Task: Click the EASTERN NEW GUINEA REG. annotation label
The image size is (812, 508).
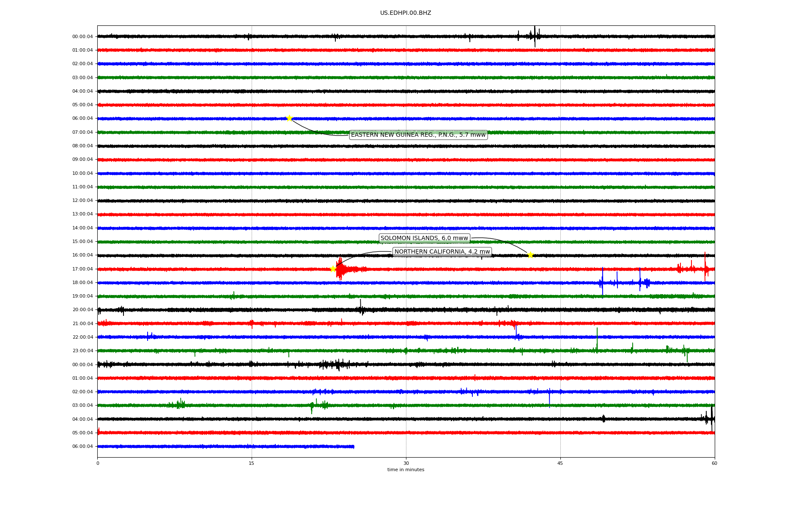Action: pos(418,135)
